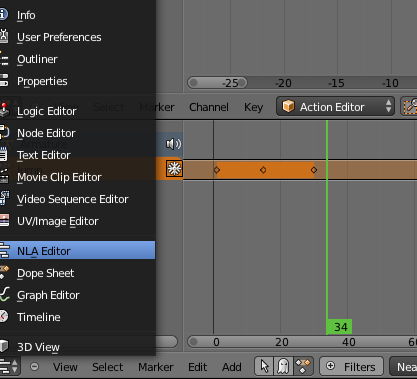Toggle the only-selected magnifier icon beside Action Editor
Viewport: 417px width, 379px height.
pyautogui.click(x=409, y=107)
